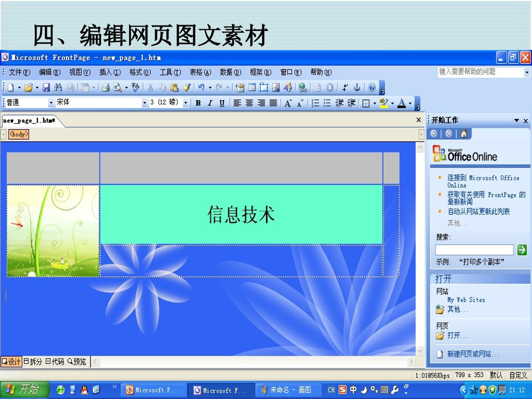Toggle Underline formatting

222,103
